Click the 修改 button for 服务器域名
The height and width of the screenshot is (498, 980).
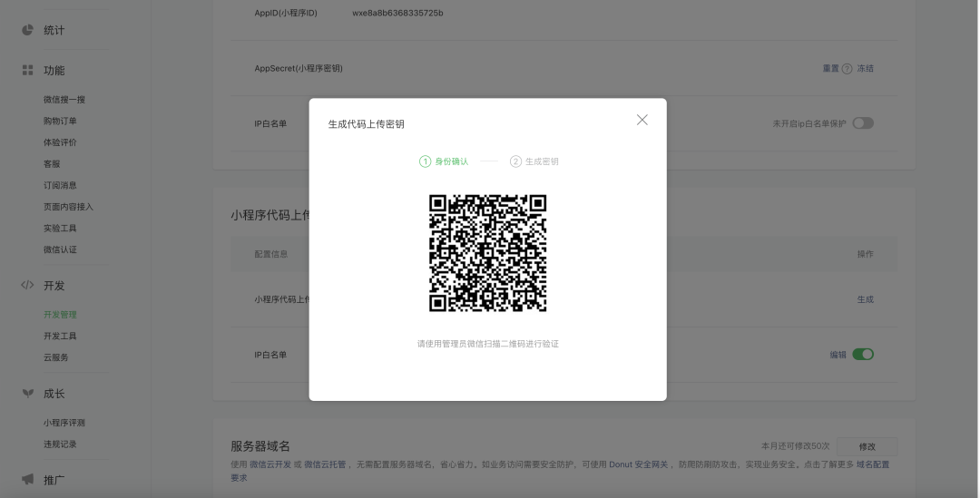pos(867,447)
